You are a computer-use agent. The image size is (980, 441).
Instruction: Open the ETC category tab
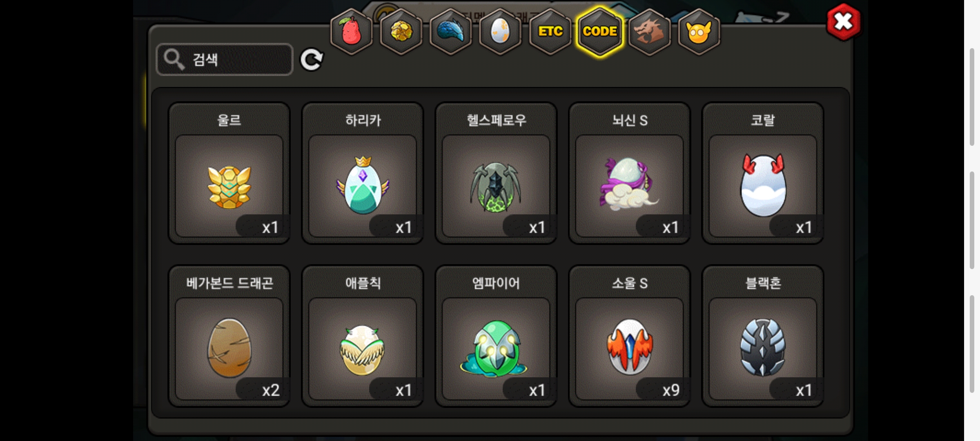550,31
